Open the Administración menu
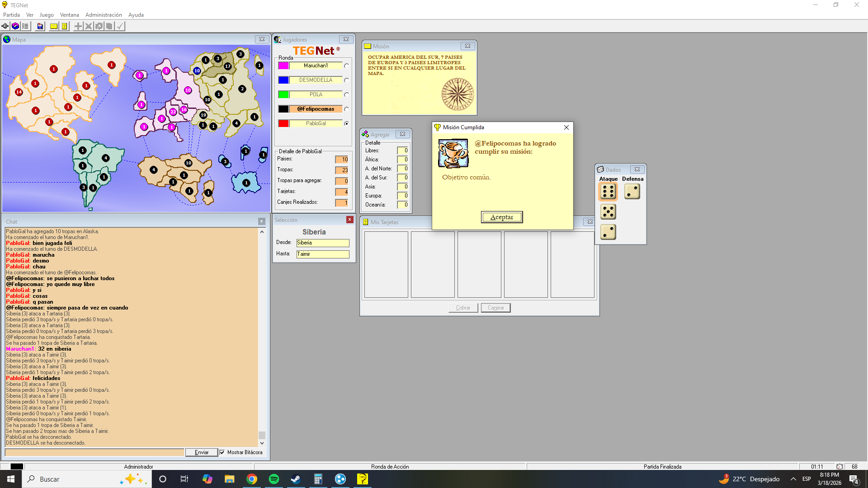The width and height of the screenshot is (868, 488). click(104, 15)
